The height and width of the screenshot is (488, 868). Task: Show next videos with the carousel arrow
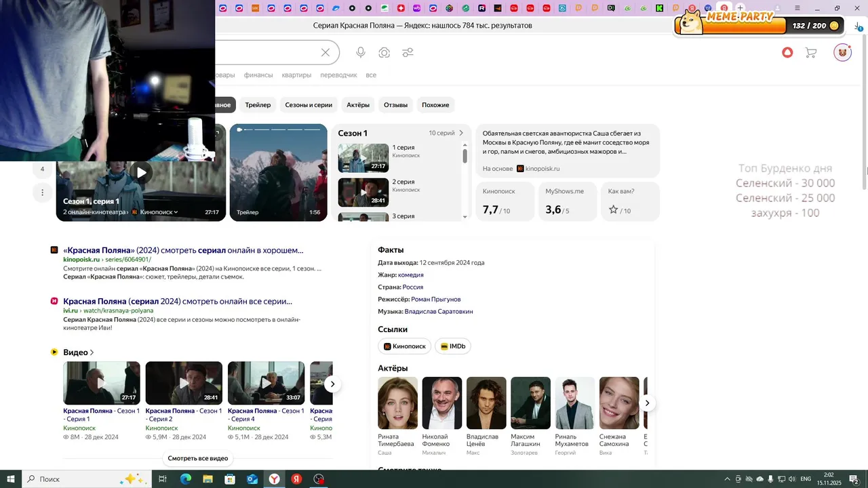[332, 384]
